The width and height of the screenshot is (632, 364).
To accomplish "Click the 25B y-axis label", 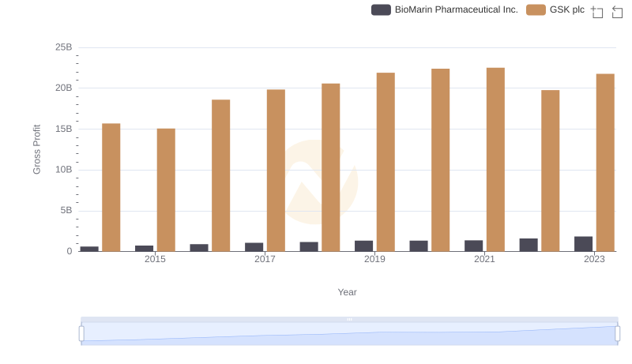I will (x=64, y=47).
